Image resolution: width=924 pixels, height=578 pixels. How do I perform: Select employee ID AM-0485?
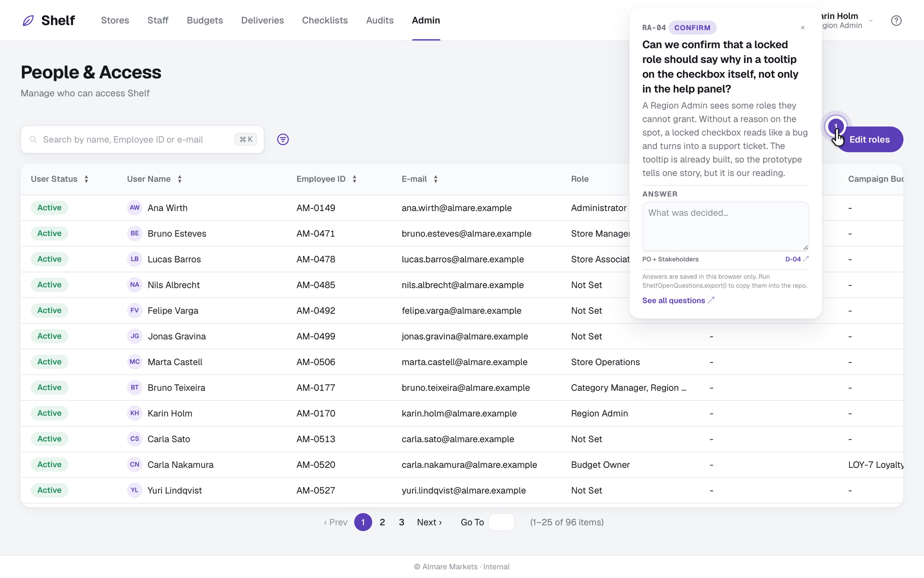316,285
